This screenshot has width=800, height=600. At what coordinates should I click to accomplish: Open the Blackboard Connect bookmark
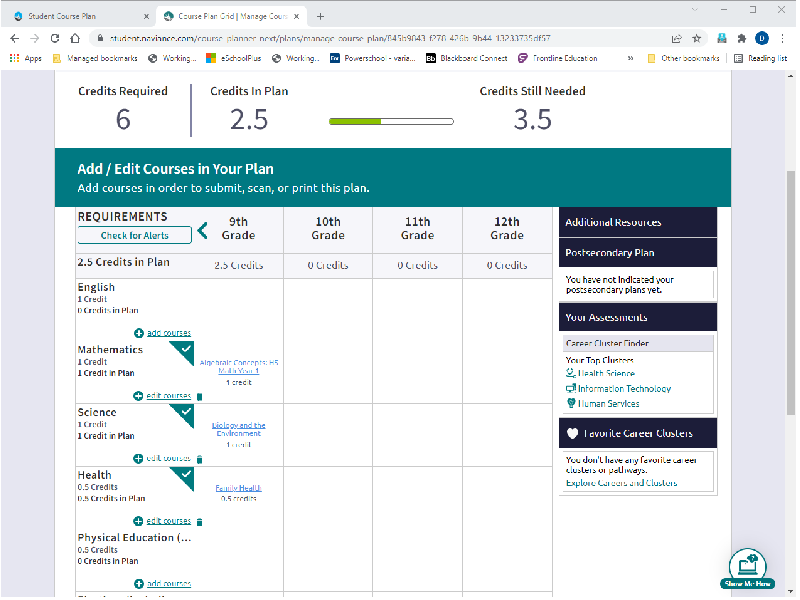(467, 58)
